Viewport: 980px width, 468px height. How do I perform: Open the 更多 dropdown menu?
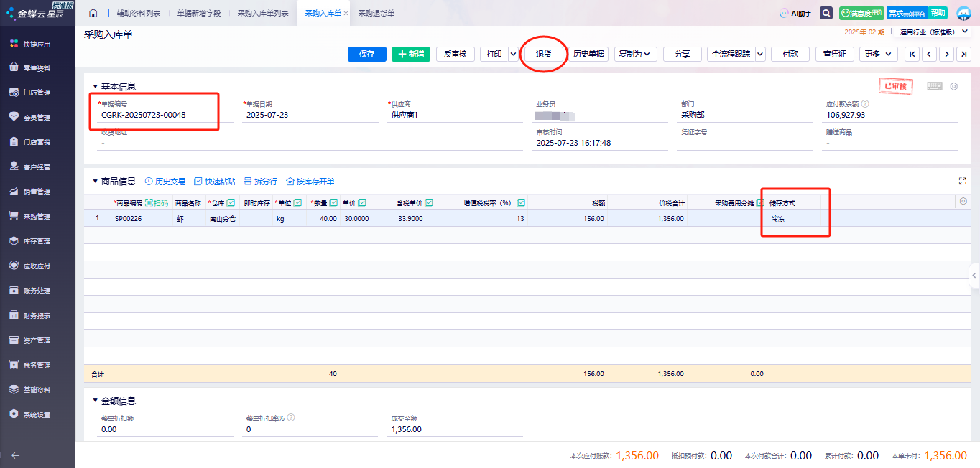(x=878, y=54)
